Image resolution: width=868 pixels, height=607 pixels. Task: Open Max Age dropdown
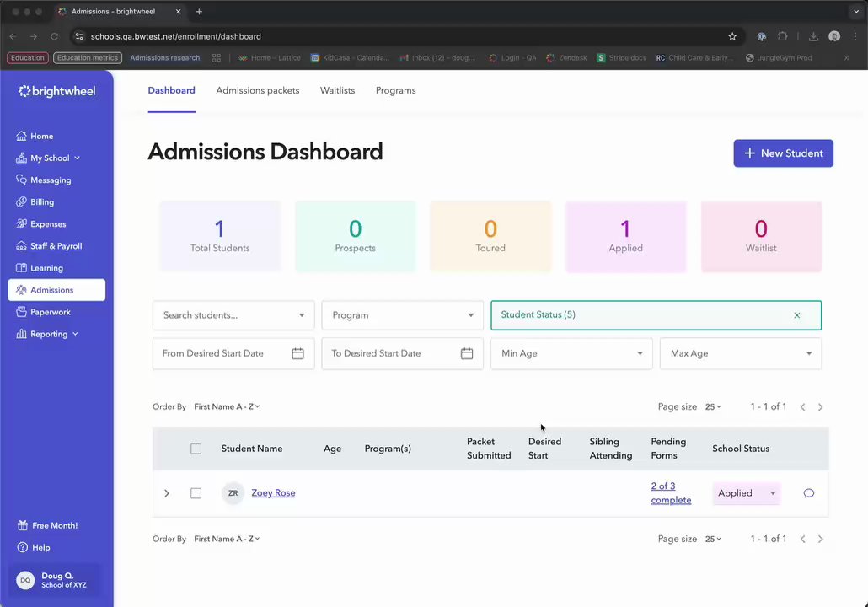pyautogui.click(x=741, y=353)
